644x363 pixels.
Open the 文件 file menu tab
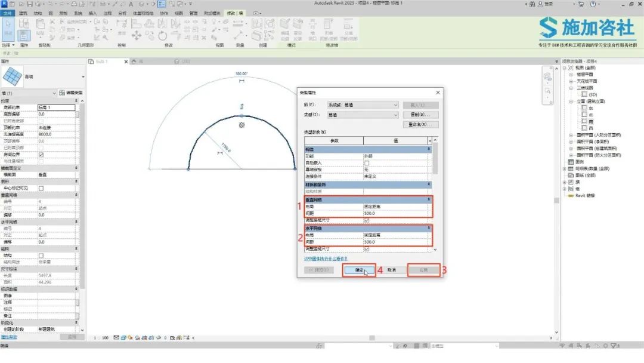7,13
